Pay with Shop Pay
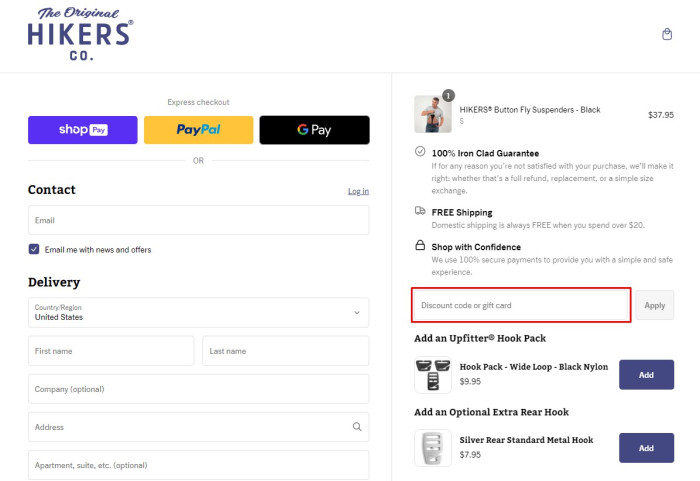The image size is (700, 481). pyautogui.click(x=83, y=130)
